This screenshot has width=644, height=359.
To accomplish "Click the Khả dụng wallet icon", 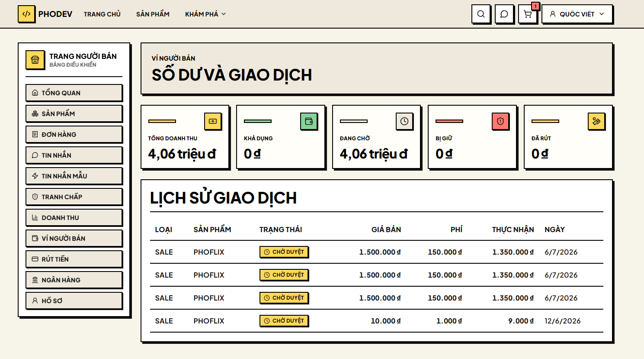I will pos(309,121).
